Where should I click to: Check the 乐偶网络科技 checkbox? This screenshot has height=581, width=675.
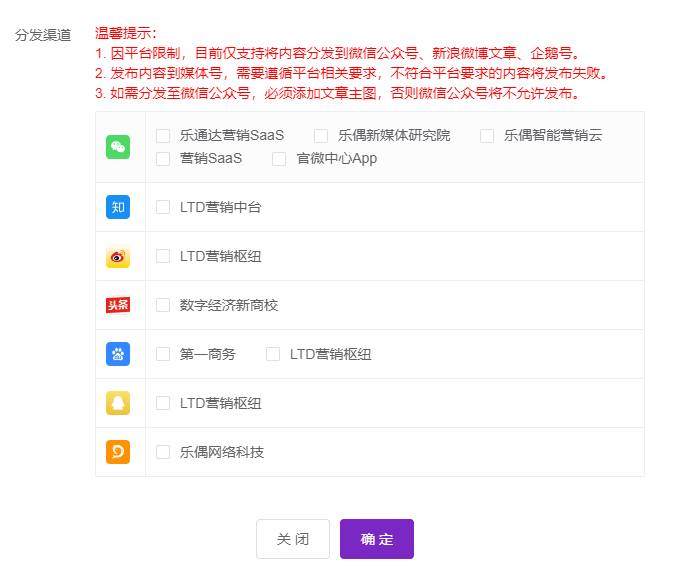[163, 452]
